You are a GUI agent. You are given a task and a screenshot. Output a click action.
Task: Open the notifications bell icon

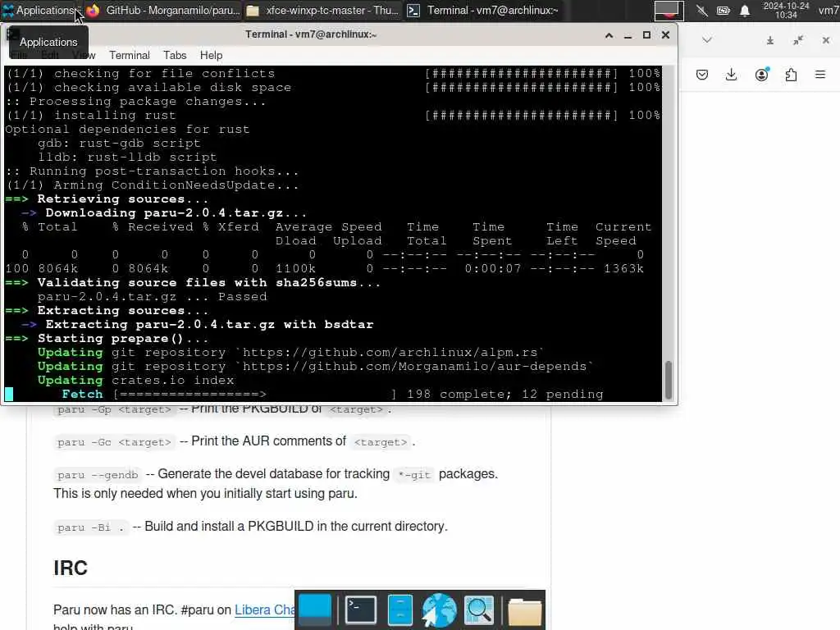[x=745, y=10]
